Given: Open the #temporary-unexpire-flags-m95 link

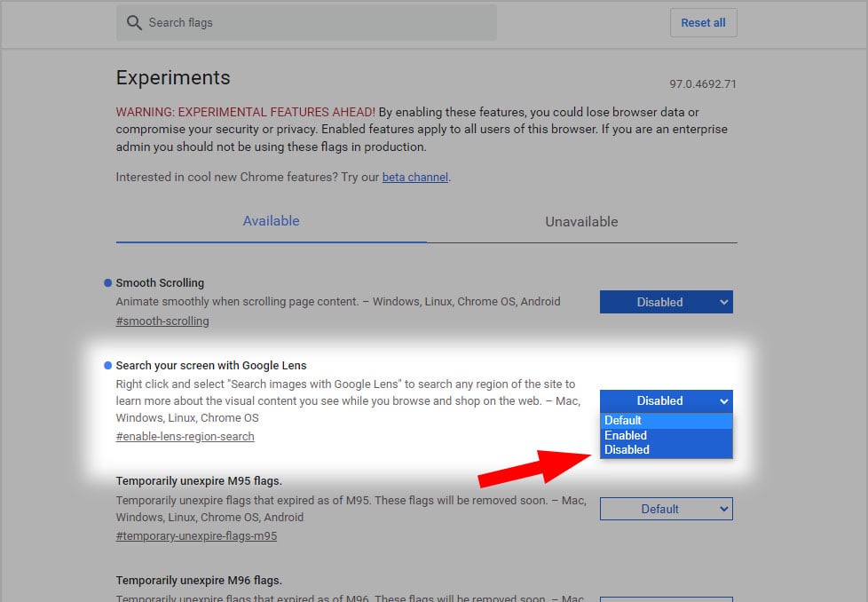Looking at the screenshot, I should click(196, 536).
